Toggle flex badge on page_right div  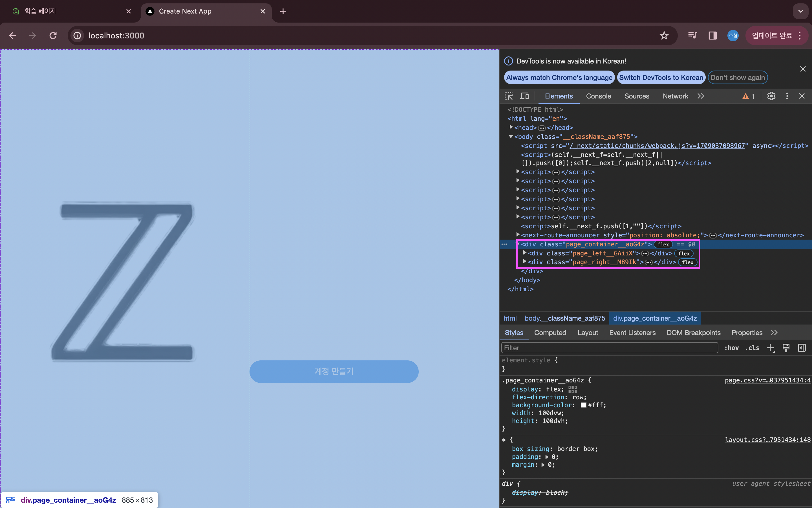[x=687, y=262]
